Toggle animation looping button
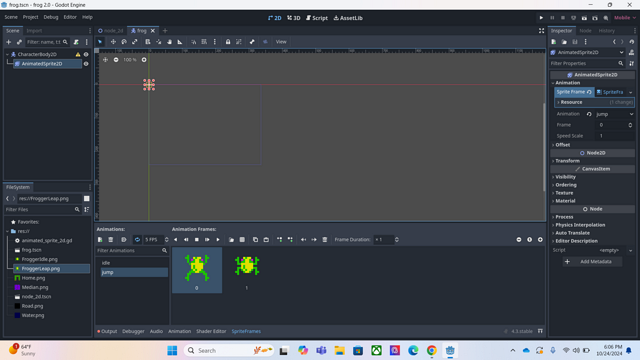Screen dimensions: 640x360 (x=137, y=240)
